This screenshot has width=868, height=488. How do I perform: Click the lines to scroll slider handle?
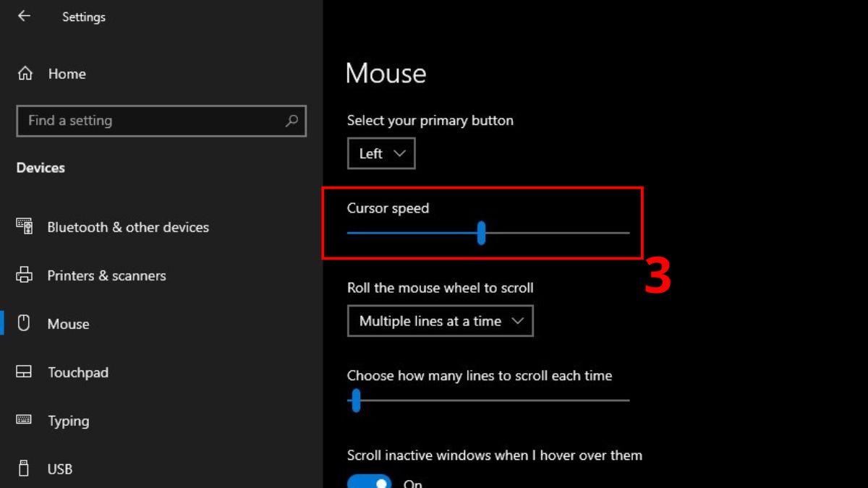(x=355, y=400)
